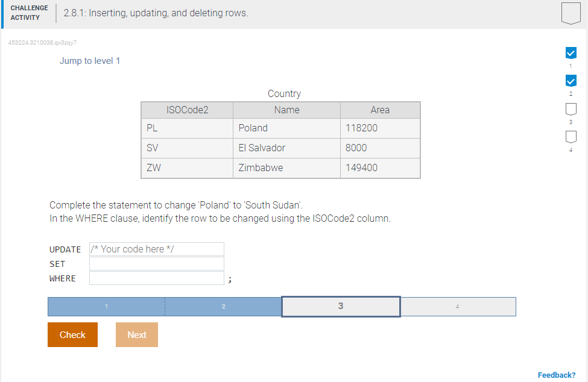Screen dimensions: 588x382
Task: Click the Name column header
Action: [x=287, y=110]
